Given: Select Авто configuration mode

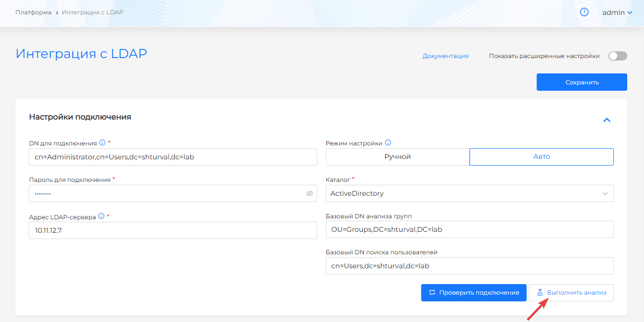Looking at the screenshot, I should 541,157.
